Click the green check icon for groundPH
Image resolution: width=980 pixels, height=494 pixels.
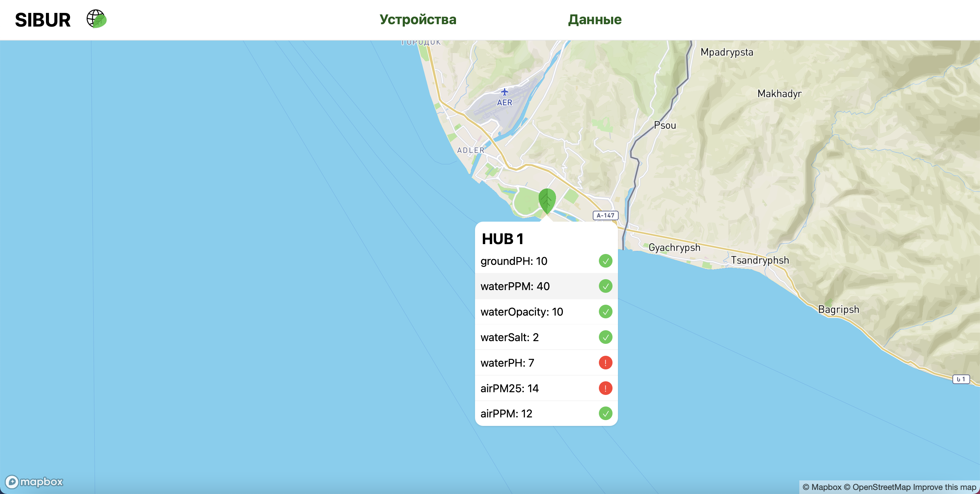pyautogui.click(x=605, y=261)
